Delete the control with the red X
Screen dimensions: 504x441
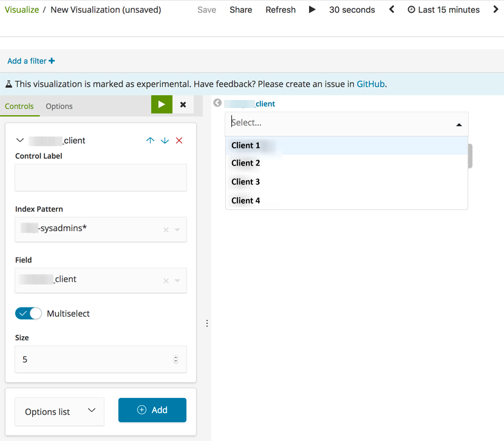pyautogui.click(x=179, y=140)
